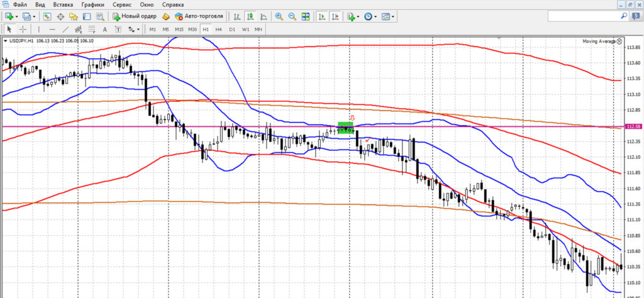The height and width of the screenshot is (298, 644).
Task: Show the Market Watch window icon
Action: (47, 16)
